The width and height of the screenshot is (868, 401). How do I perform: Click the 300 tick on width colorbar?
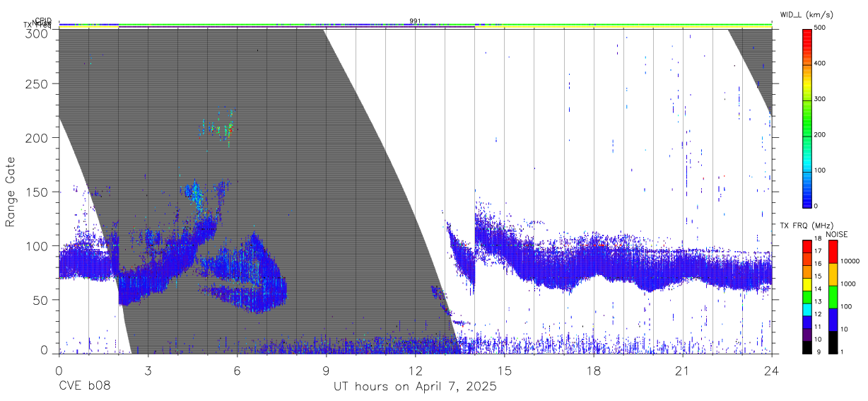821,99
